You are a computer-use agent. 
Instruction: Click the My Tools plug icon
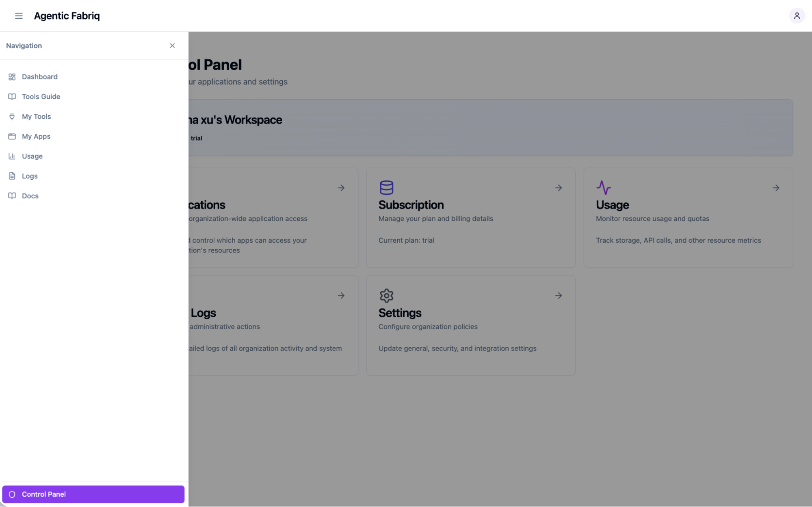click(x=12, y=117)
